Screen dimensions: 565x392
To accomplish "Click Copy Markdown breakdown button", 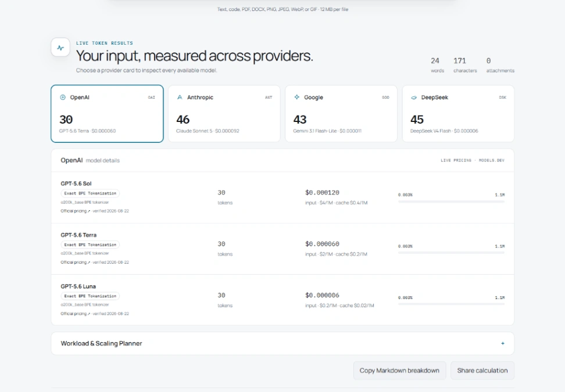I will (399, 371).
